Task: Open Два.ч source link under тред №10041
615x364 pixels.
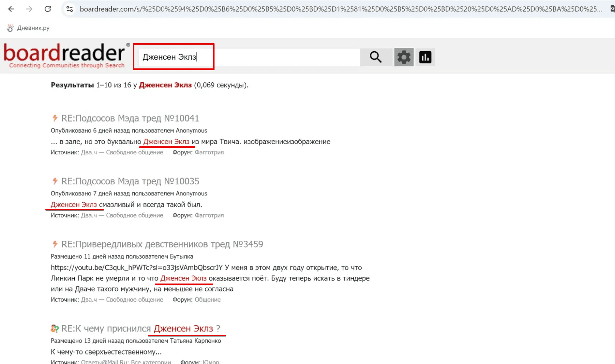Action: point(122,152)
